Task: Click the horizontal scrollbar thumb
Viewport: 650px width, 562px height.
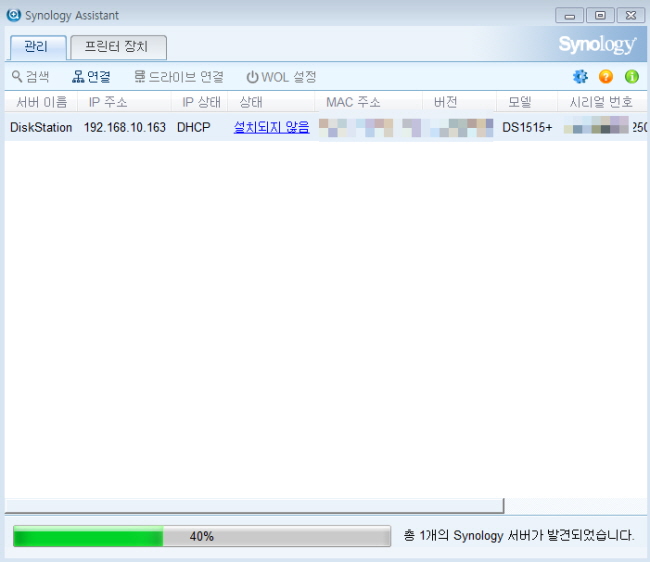Action: [x=254, y=506]
